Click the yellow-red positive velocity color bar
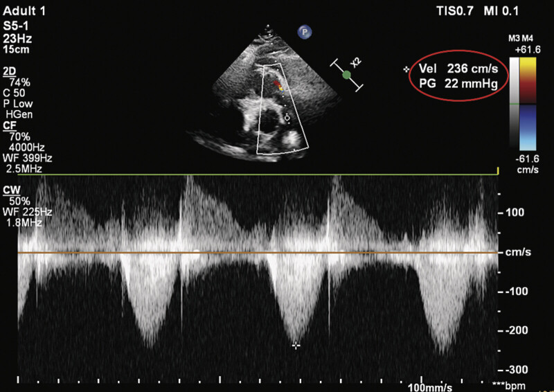The image size is (554, 392). 528,80
